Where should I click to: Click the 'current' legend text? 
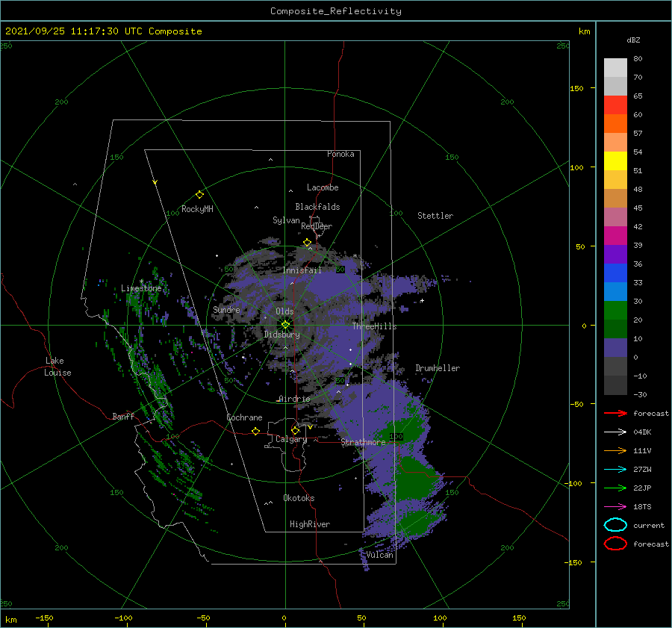pyautogui.click(x=649, y=525)
